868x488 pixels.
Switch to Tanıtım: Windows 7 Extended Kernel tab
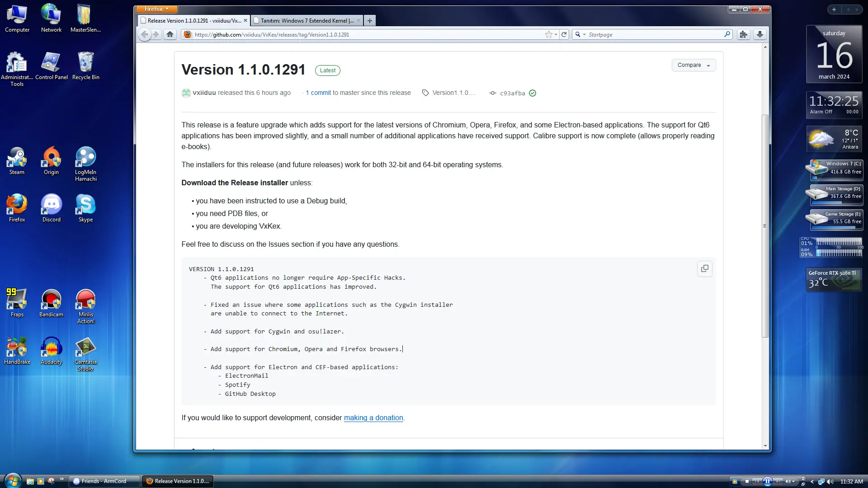(x=307, y=20)
